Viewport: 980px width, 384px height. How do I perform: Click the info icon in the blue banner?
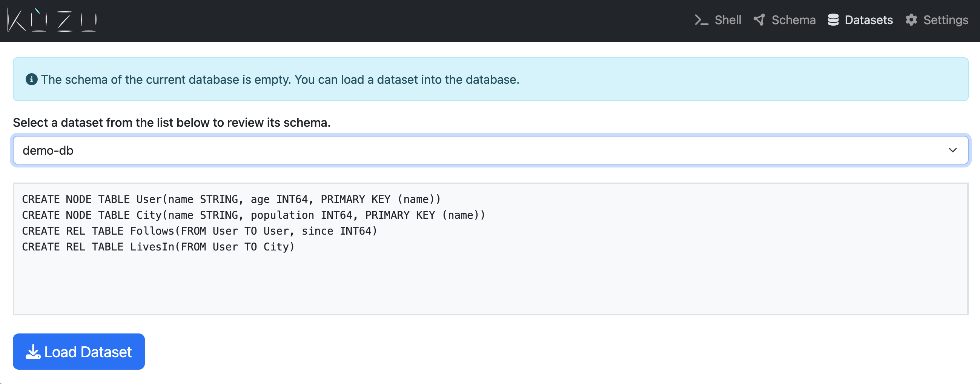[x=31, y=80]
